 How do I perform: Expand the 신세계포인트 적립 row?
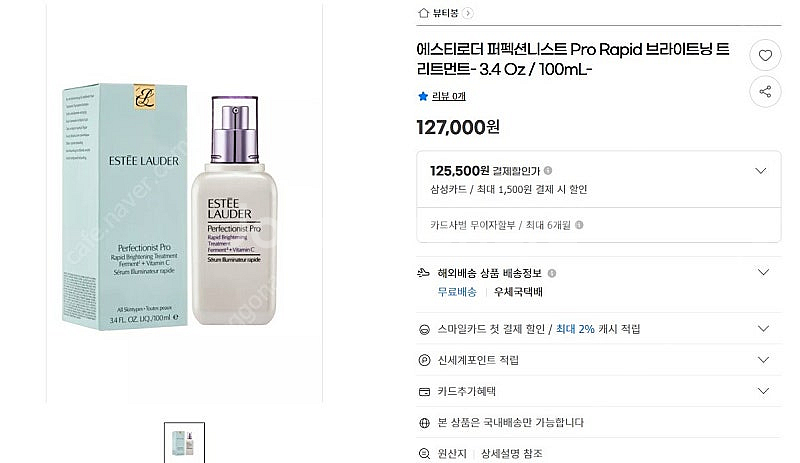(763, 360)
